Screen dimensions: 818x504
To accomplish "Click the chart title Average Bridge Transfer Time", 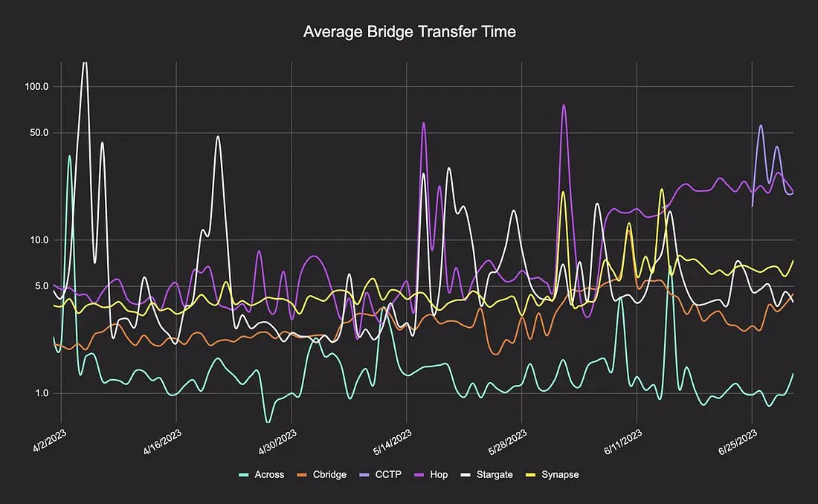I will [410, 32].
